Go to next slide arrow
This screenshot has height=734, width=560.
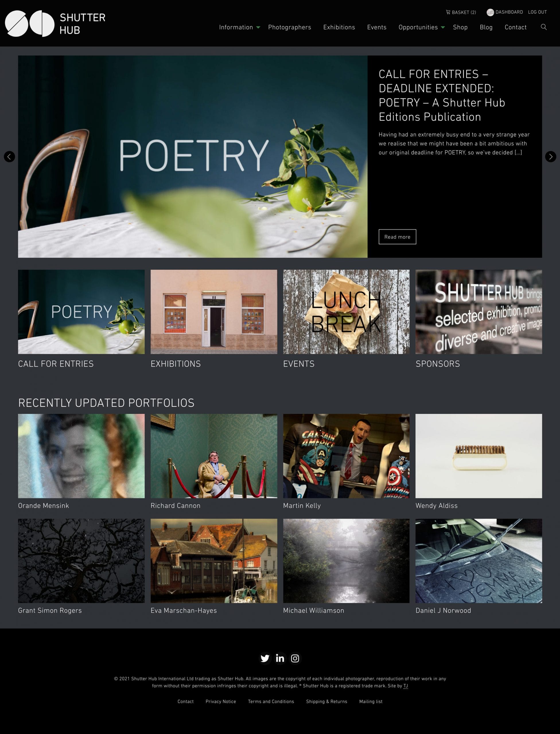[x=551, y=157]
